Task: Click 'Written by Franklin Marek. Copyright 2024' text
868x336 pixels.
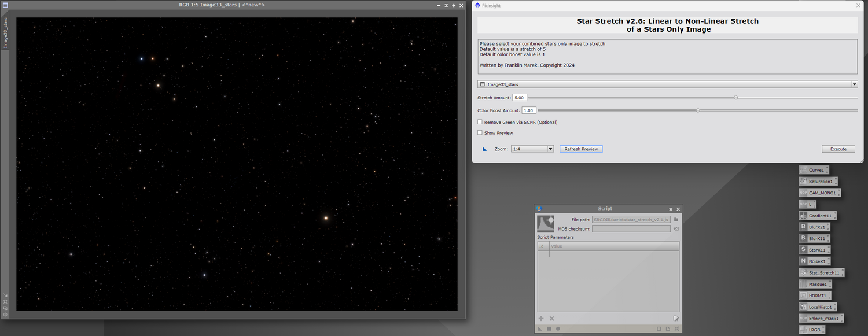Action: (527, 65)
